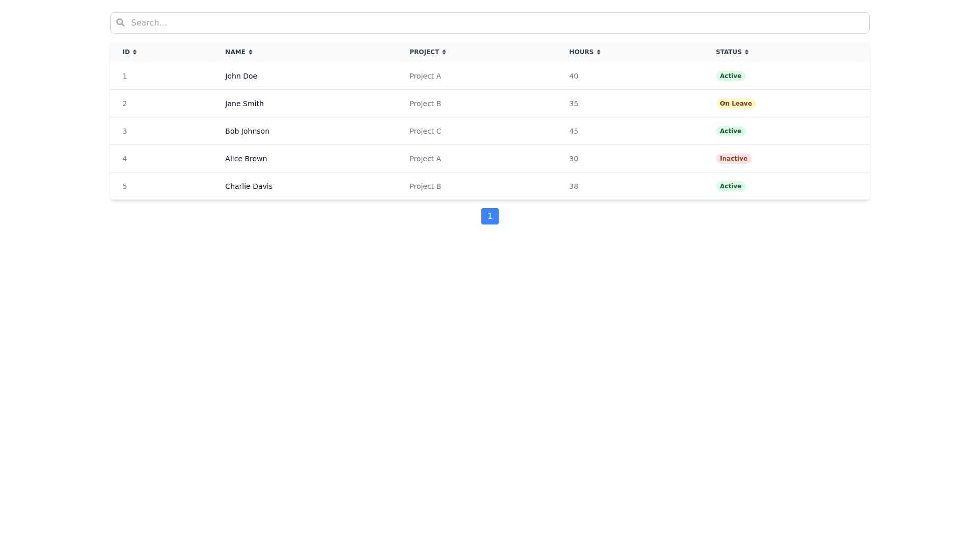Click the sort icon next to ID
The height and width of the screenshot is (551, 980).
click(x=136, y=52)
